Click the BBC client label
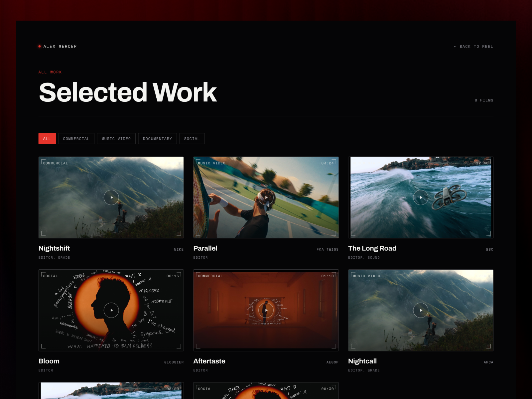Viewport: 532px width, 399px height. pyautogui.click(x=490, y=249)
